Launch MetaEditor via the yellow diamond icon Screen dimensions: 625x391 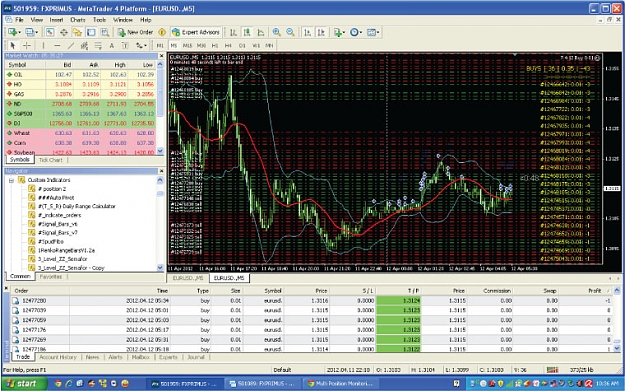162,32
